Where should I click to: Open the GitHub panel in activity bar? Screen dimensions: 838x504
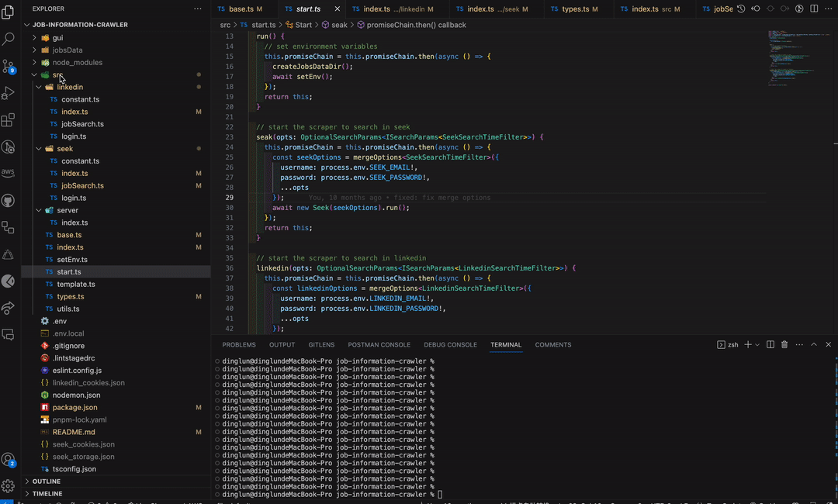click(8, 201)
